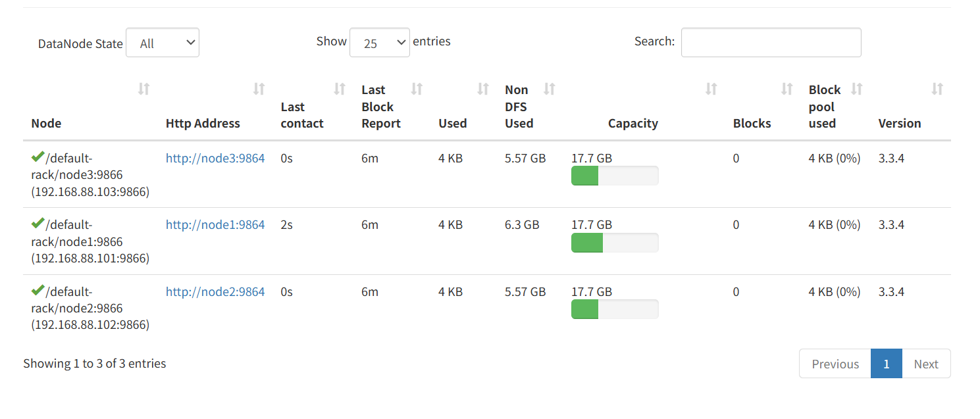Click Block pool used sort icon

tap(857, 89)
